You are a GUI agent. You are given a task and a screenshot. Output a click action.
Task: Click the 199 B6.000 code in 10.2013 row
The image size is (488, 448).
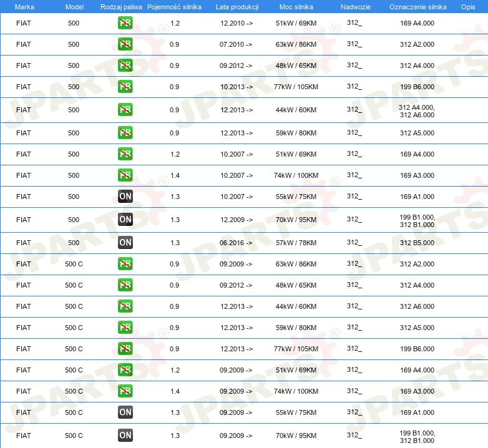pos(417,87)
